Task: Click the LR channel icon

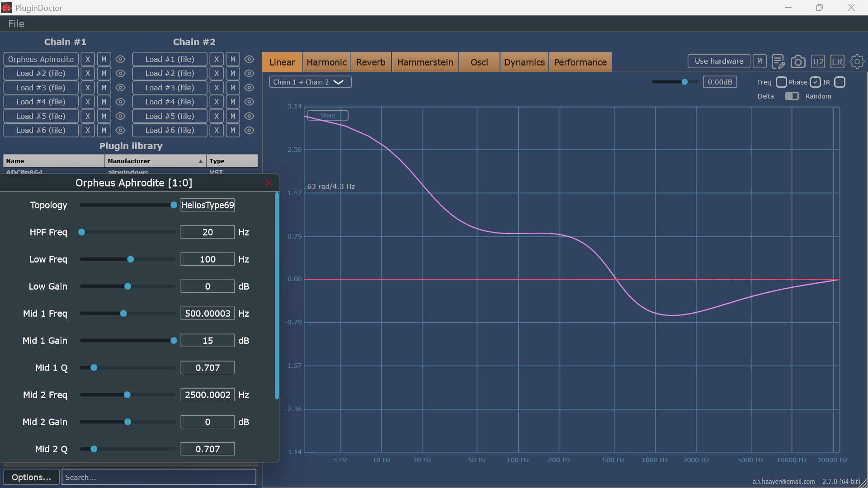Action: [x=837, y=61]
